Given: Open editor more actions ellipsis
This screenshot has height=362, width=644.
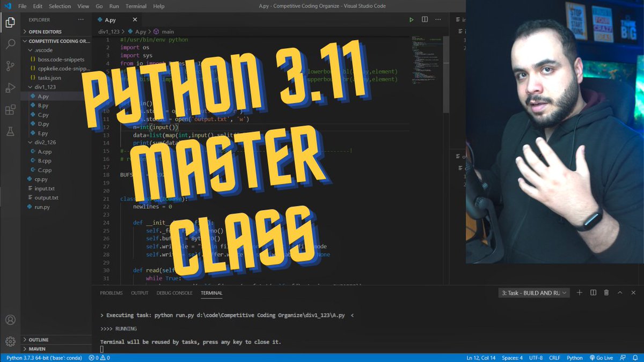Looking at the screenshot, I should coord(437,20).
